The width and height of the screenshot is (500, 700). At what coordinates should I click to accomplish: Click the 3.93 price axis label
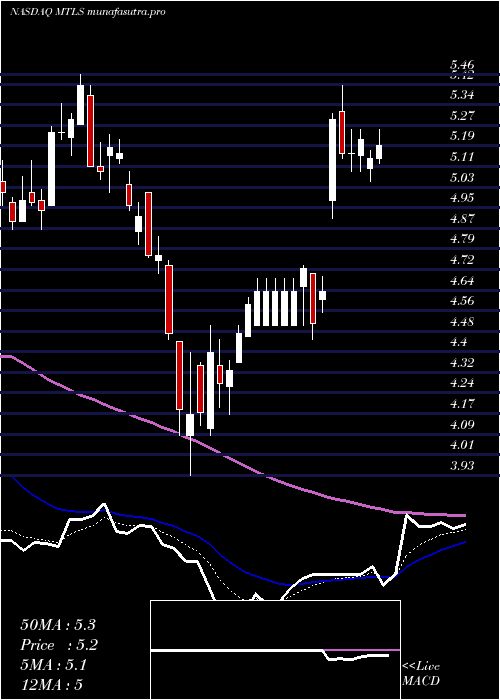click(x=462, y=465)
